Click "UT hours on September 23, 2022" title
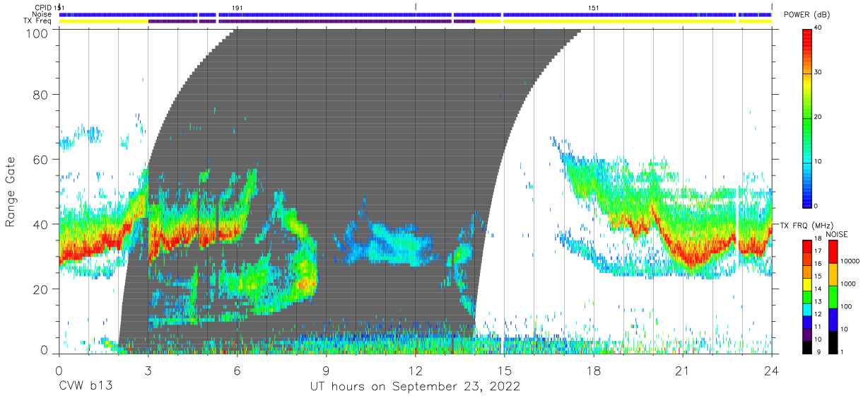This screenshot has height=401, width=868. [416, 386]
